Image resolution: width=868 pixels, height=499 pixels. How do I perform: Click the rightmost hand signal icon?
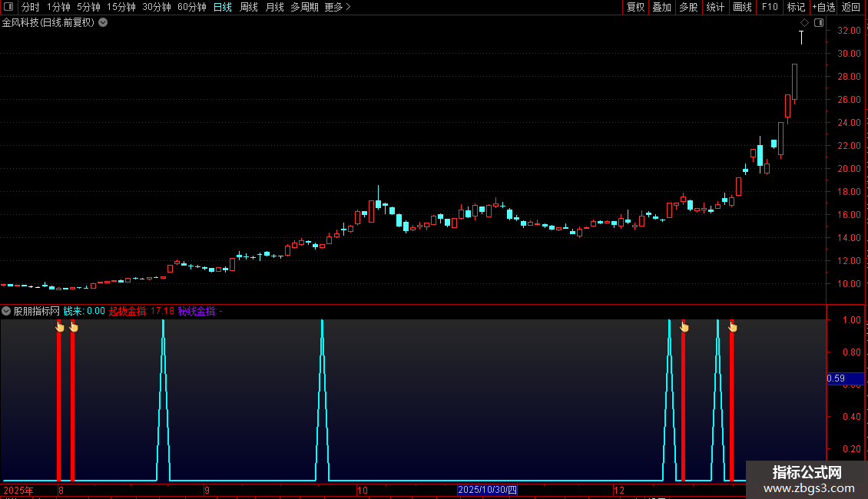732,327
